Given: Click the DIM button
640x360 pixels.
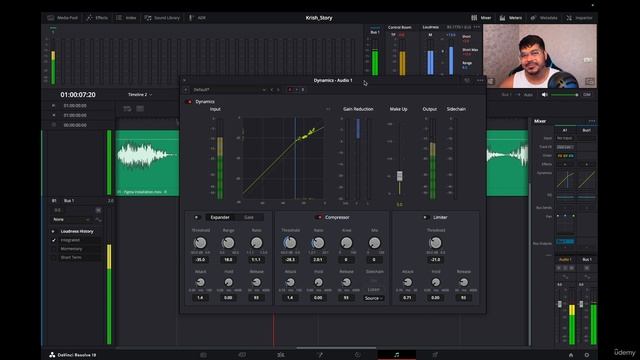Looking at the screenshot, I should point(587,95).
